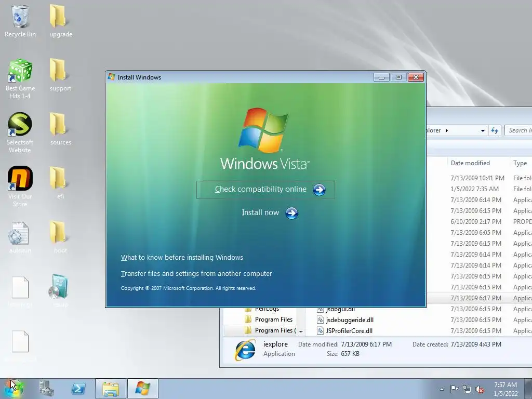Click the 657 KB size value
Screen dimensions: 532x399
(350, 353)
